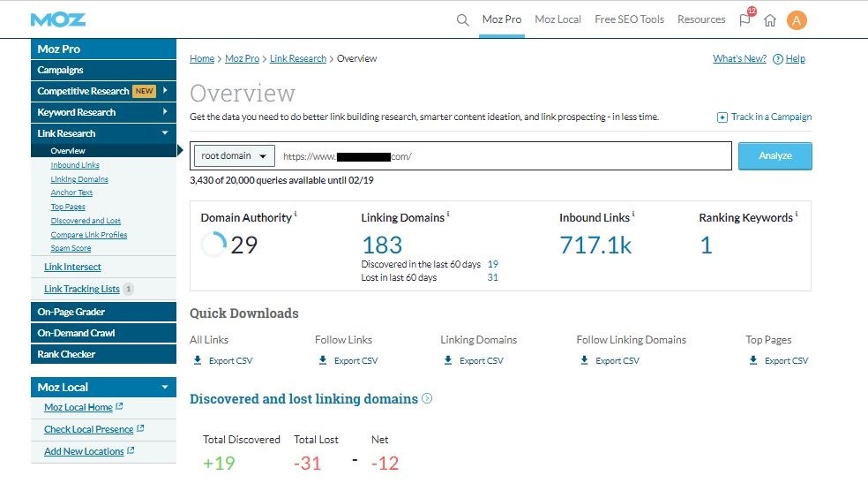This screenshot has width=868, height=483.
Task: Click All Links download icon
Action: point(198,360)
